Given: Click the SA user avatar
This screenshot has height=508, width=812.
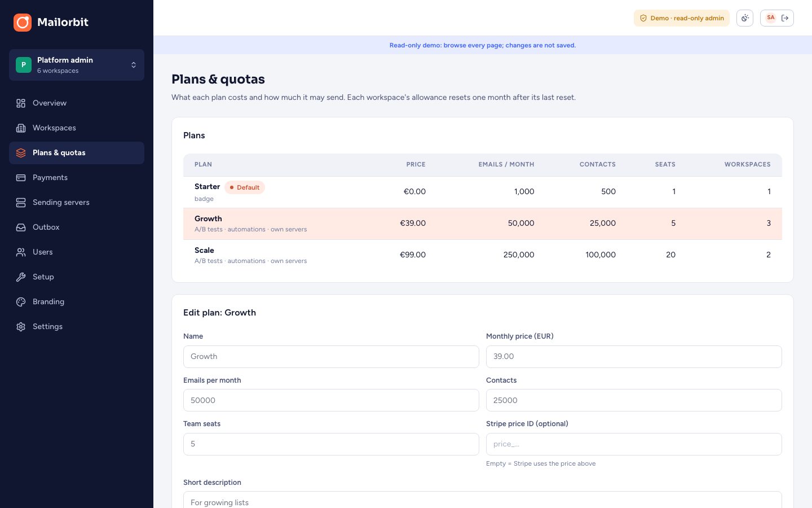Looking at the screenshot, I should click(771, 17).
